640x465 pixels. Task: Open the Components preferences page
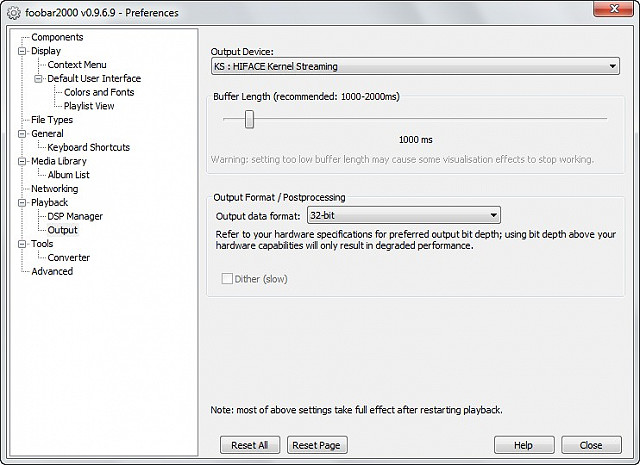[57, 37]
